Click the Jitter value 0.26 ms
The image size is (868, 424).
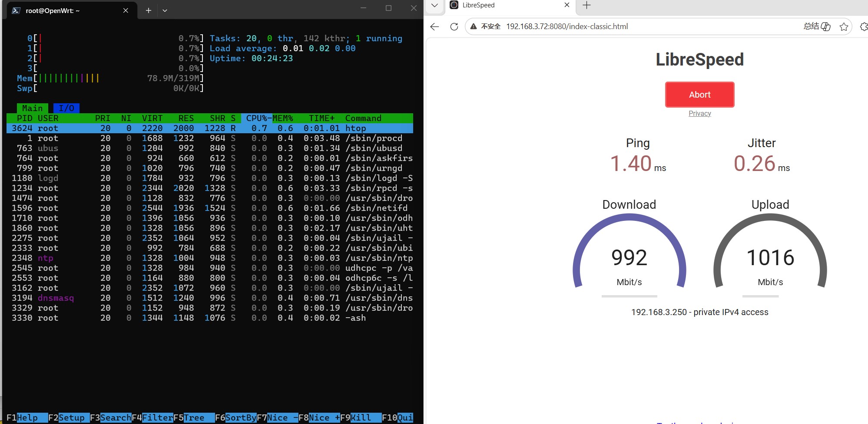click(762, 164)
